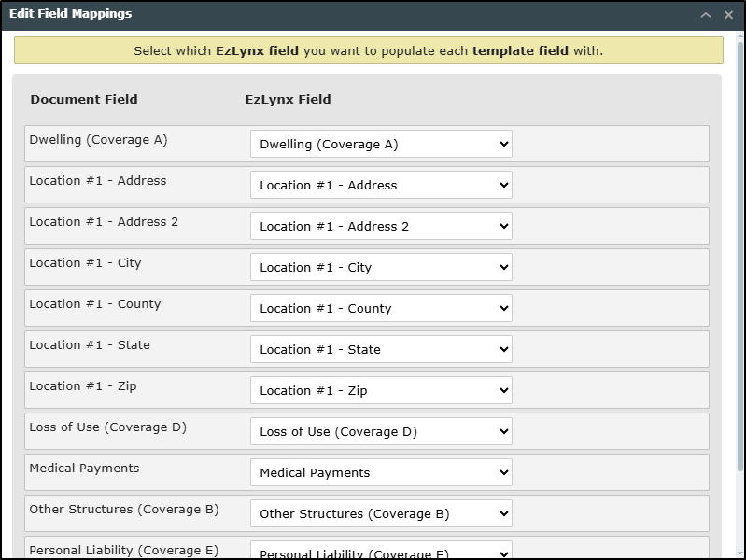Open the Loss of Use (Coverage D) dropdown
Image resolution: width=746 pixels, height=560 pixels.
(x=381, y=431)
